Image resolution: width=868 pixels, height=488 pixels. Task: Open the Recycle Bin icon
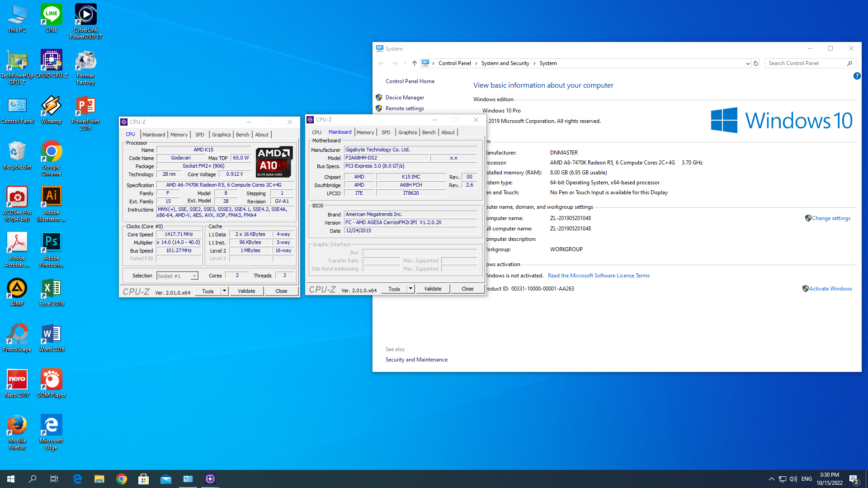coord(17,155)
